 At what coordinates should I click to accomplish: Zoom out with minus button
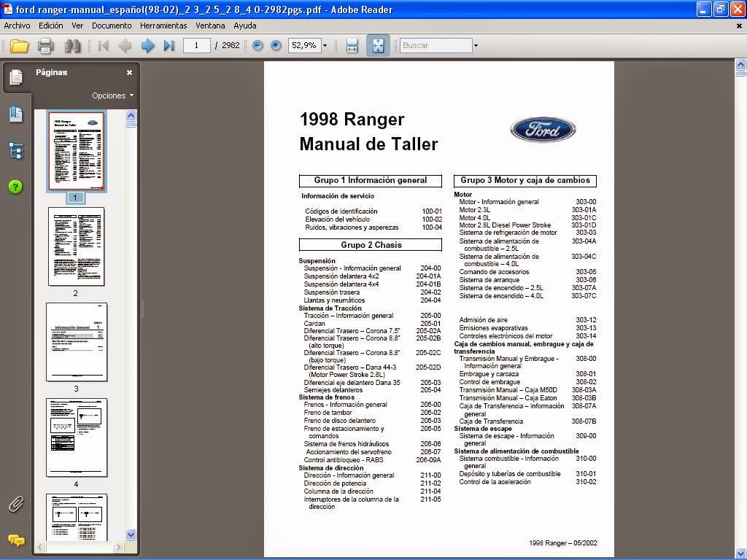coord(258,46)
